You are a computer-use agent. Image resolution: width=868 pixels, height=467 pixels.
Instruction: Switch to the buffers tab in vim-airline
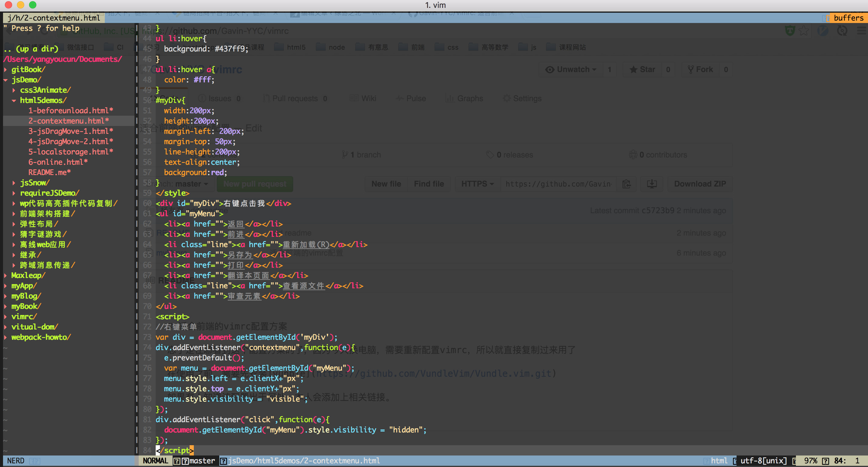[x=848, y=18]
